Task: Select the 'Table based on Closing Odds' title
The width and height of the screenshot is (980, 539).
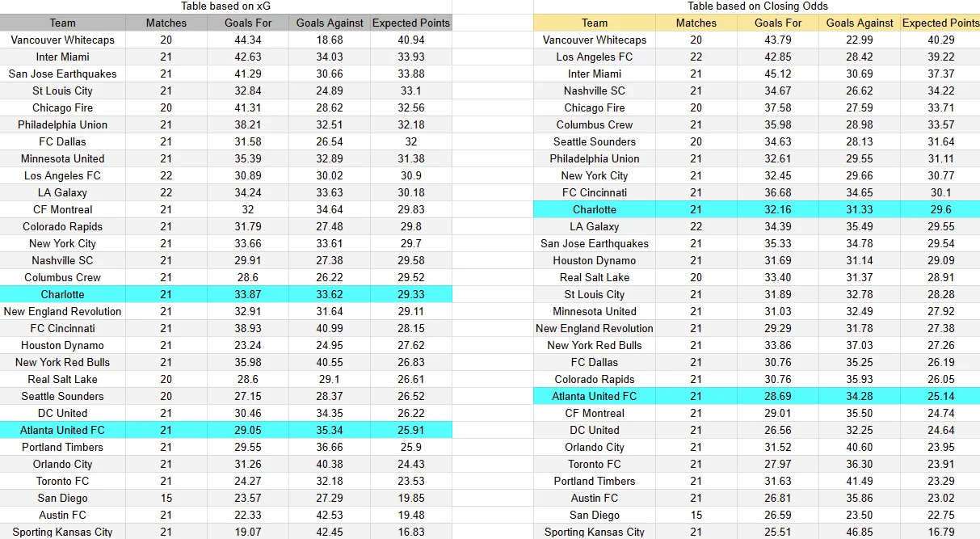Action: click(x=757, y=6)
